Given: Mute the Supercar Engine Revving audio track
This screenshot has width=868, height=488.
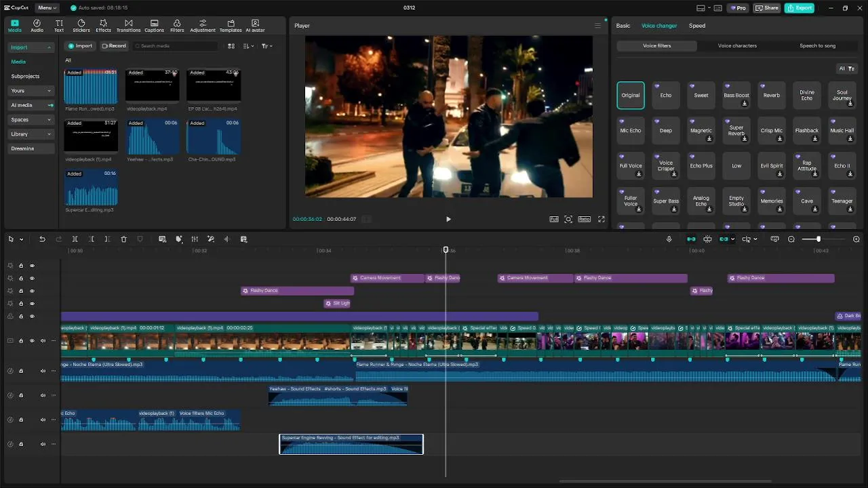Looking at the screenshot, I should click(43, 445).
